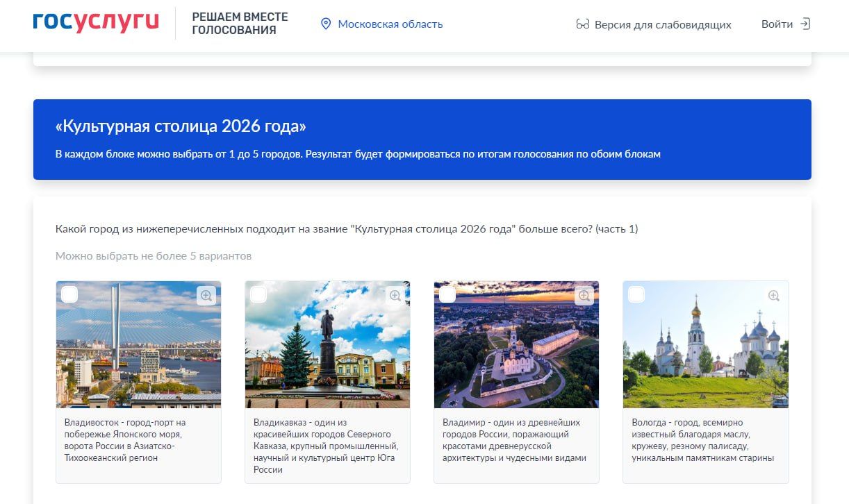The image size is (849, 504).
Task: Open Версия для слабовидящих
Action: click(662, 24)
